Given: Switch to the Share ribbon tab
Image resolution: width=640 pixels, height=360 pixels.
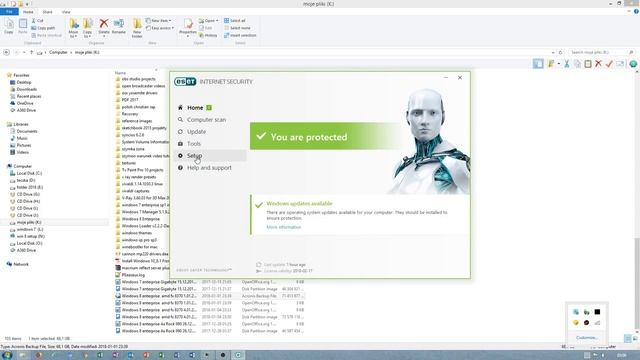Looking at the screenshot, I should click(47, 12).
